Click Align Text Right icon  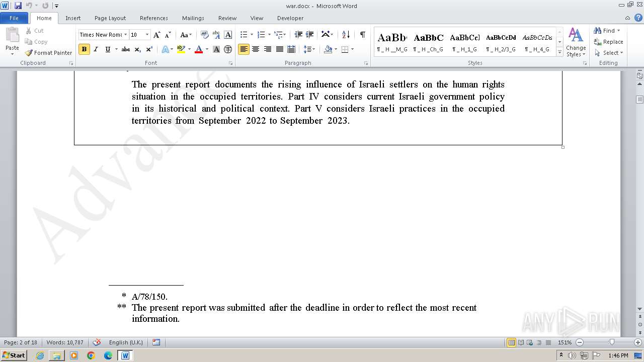click(268, 49)
